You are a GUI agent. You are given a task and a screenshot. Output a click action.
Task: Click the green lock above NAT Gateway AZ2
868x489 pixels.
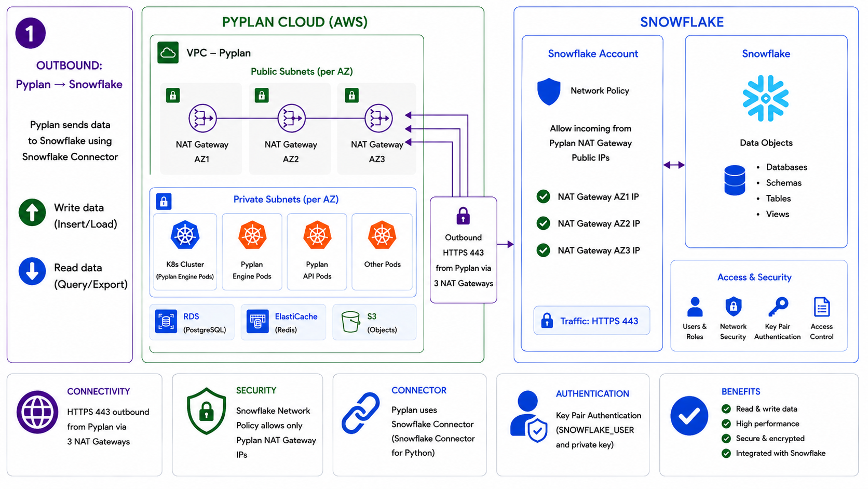pos(262,95)
